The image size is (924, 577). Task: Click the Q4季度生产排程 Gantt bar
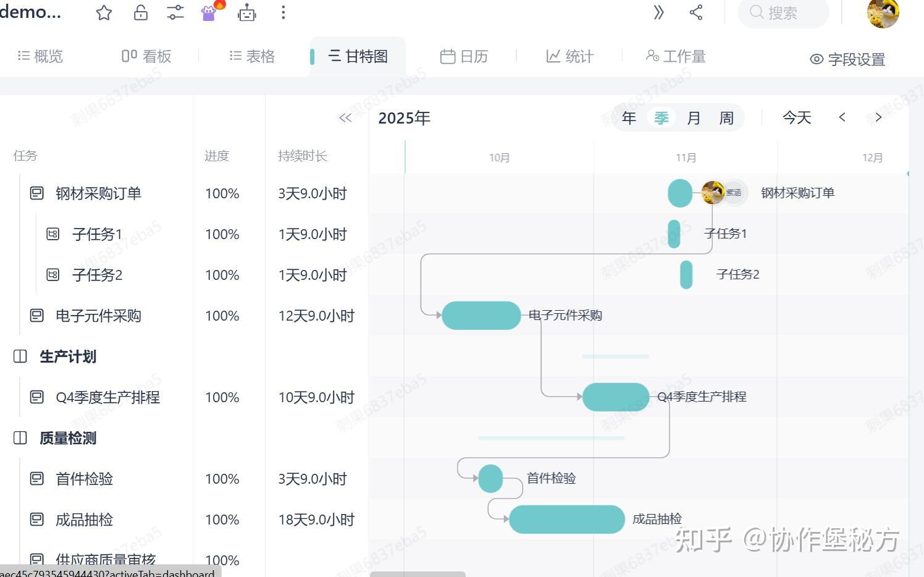tap(616, 397)
